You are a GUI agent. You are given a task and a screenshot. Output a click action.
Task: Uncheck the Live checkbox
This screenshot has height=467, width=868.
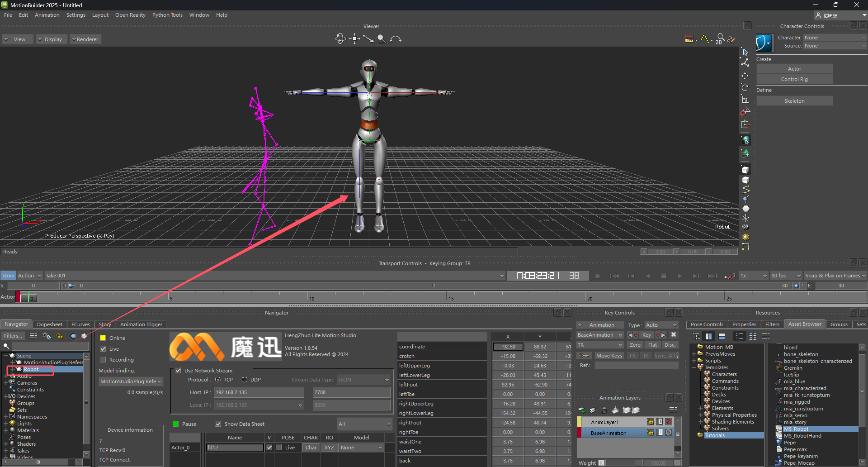tap(103, 349)
